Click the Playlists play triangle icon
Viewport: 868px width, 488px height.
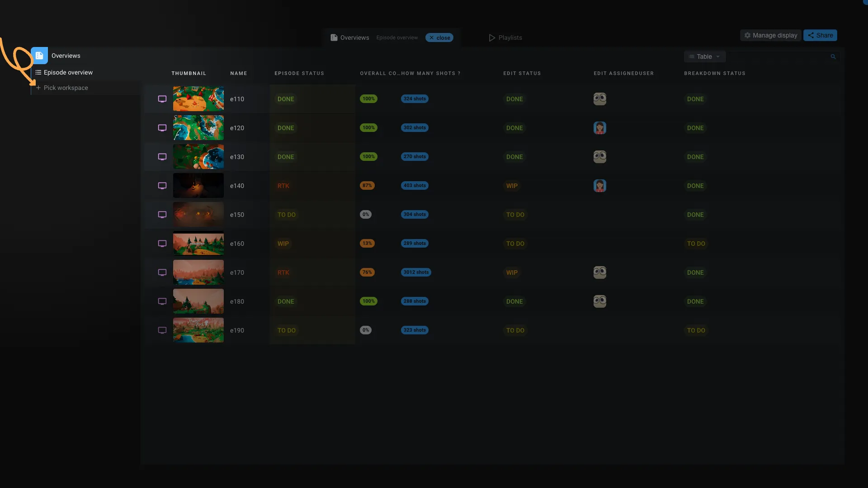tap(492, 38)
